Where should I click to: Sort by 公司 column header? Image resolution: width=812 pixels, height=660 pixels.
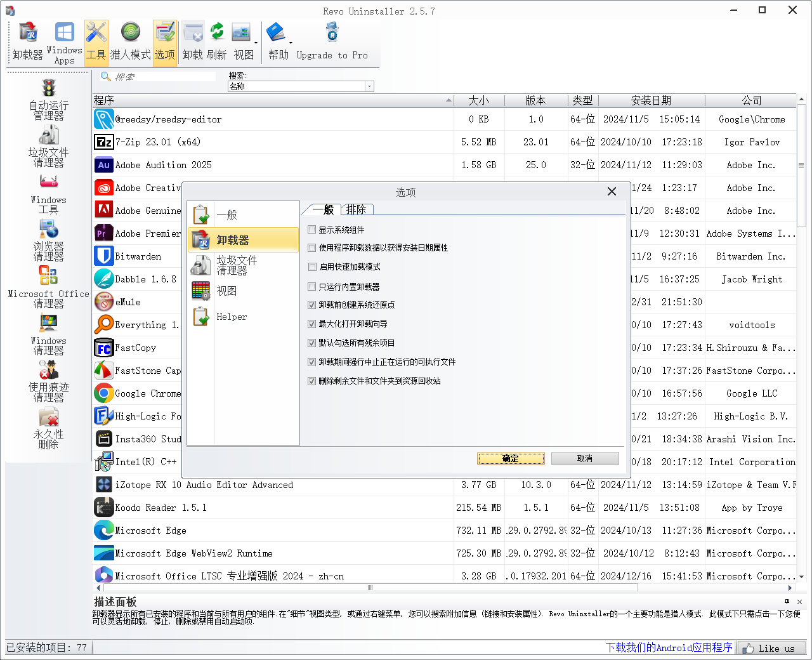751,100
